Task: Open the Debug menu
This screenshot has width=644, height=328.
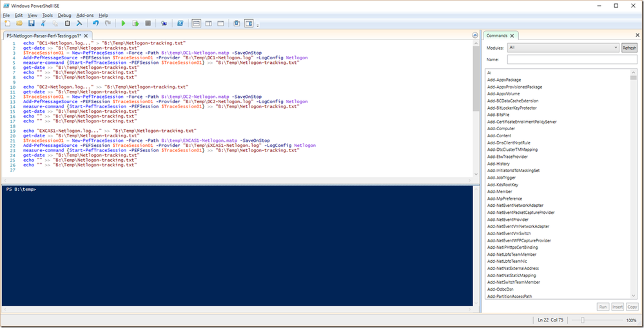Action: point(64,15)
